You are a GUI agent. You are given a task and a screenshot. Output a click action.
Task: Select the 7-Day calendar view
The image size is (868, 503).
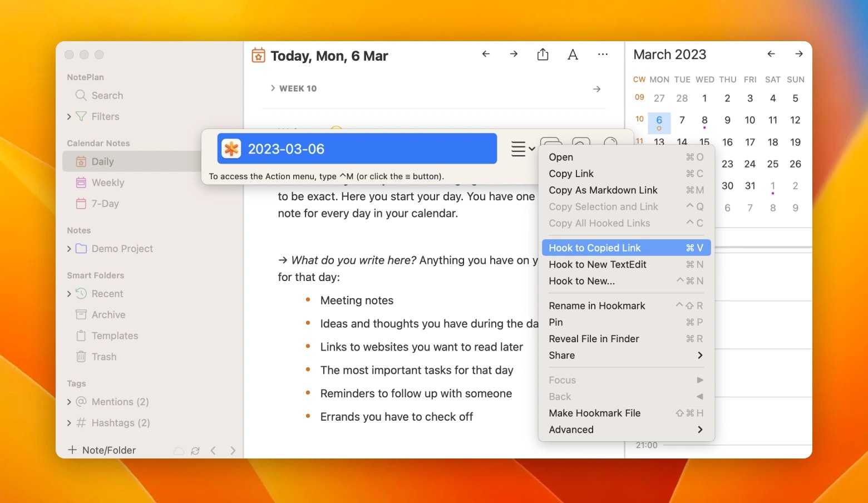[105, 204]
